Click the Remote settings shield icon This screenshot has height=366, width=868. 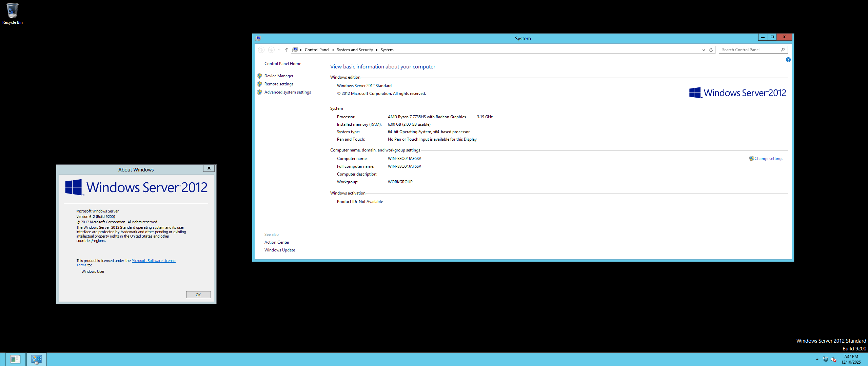(x=259, y=84)
